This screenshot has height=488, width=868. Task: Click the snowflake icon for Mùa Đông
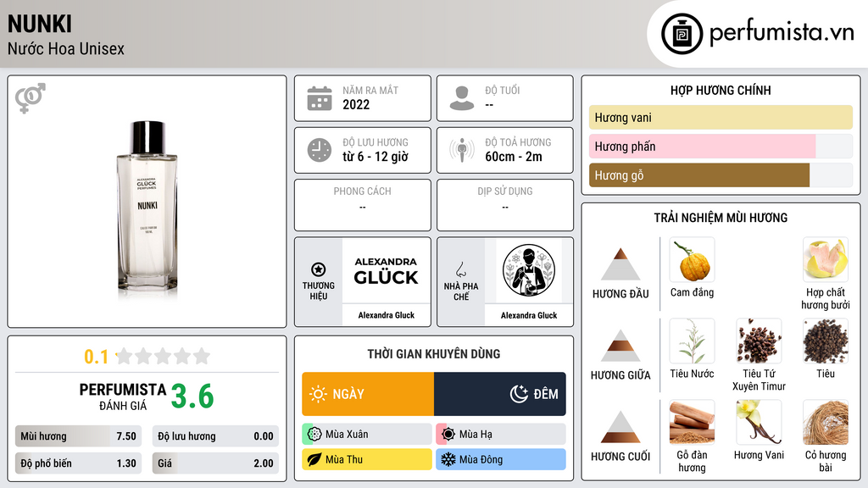pos(448,459)
